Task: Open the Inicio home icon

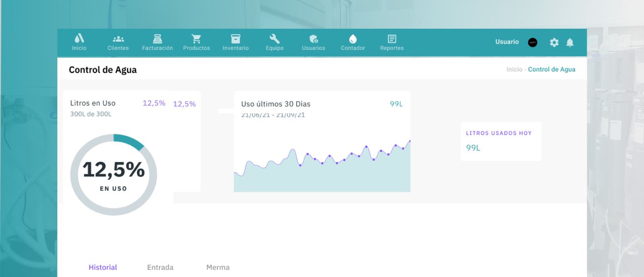Action: tap(79, 39)
